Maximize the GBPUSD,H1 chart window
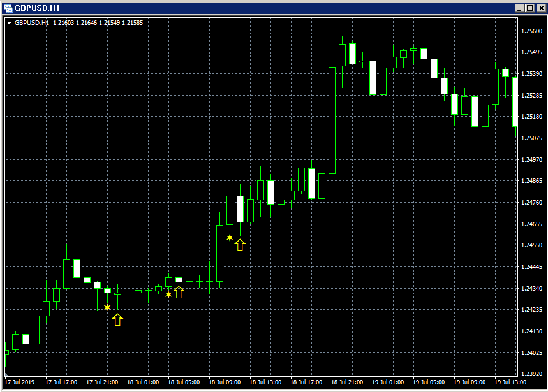The width and height of the screenshot is (548, 392). [530, 8]
